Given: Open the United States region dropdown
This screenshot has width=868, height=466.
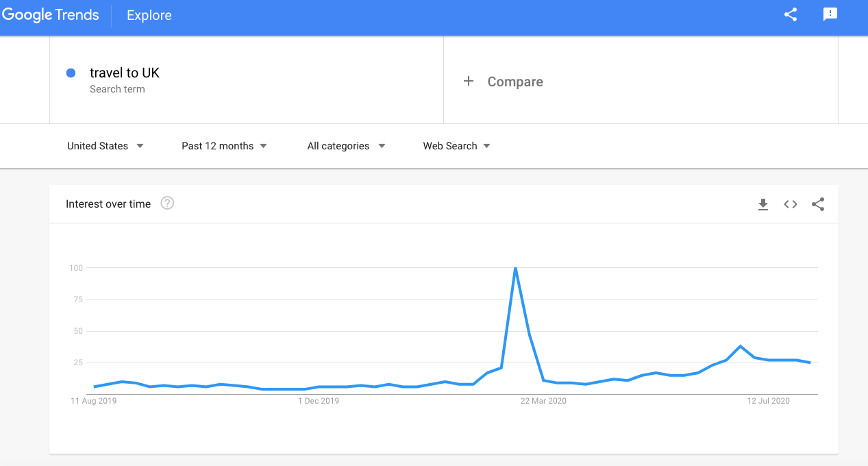Looking at the screenshot, I should tap(105, 146).
